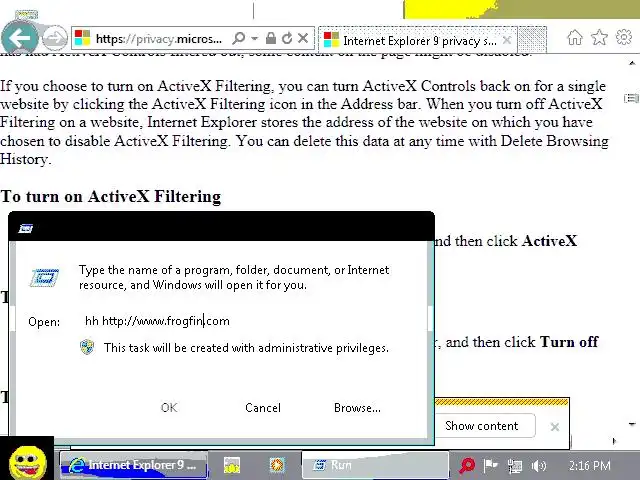The image size is (640, 480).
Task: Click the Forward navigation arrow
Action: [x=55, y=39]
